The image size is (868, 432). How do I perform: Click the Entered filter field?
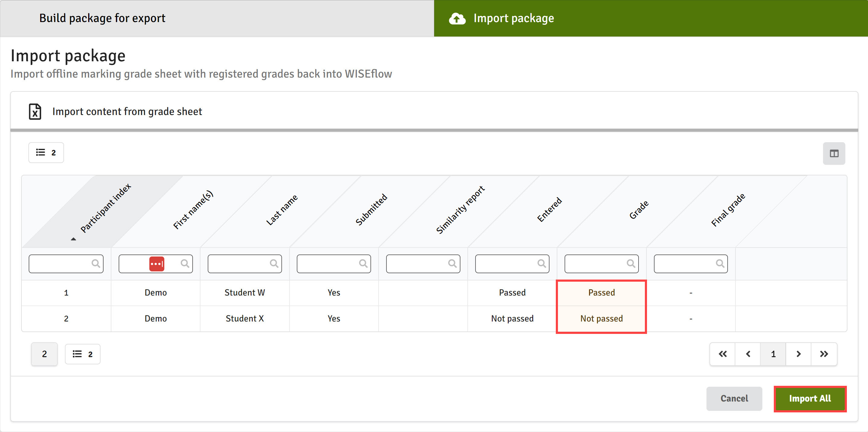[512, 264]
